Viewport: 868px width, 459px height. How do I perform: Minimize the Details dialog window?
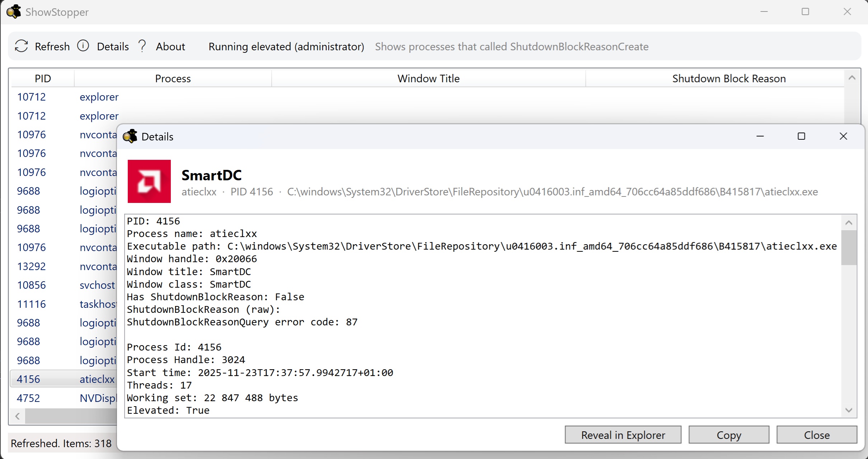pos(760,136)
